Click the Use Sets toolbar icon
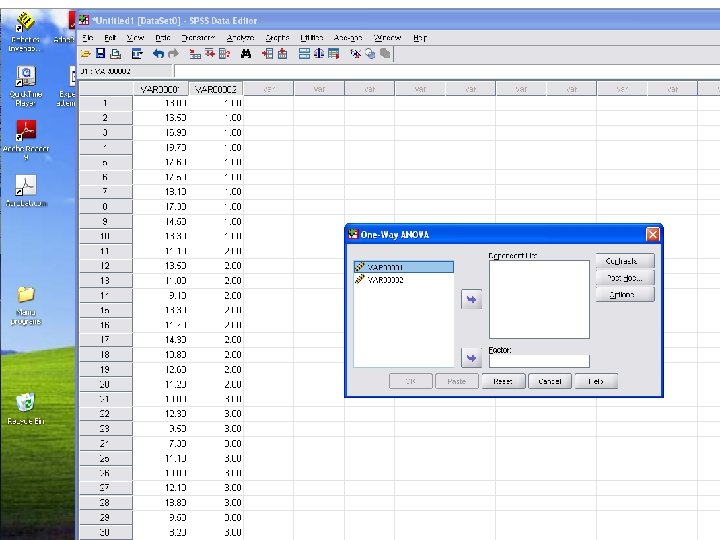Viewport: 720px width, 540px height. tap(370, 54)
